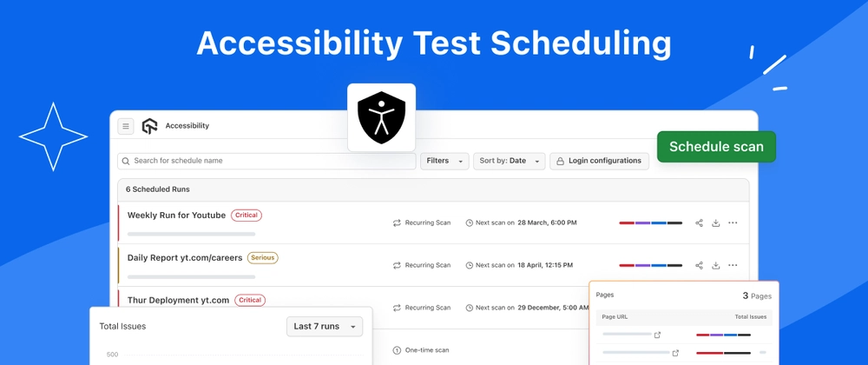Click the LambdaTest logo icon
Image resolution: width=868 pixels, height=365 pixels.
(149, 126)
